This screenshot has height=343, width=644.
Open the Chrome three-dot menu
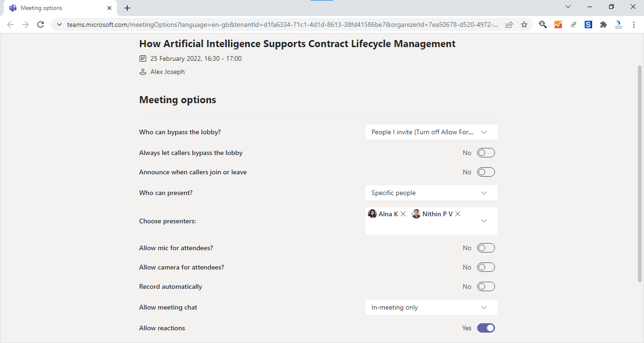634,24
